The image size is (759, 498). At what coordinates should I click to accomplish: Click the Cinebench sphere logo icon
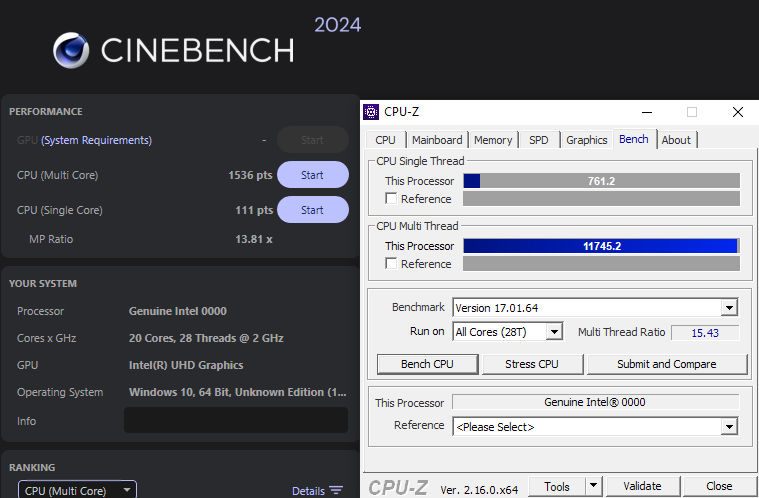point(71,50)
